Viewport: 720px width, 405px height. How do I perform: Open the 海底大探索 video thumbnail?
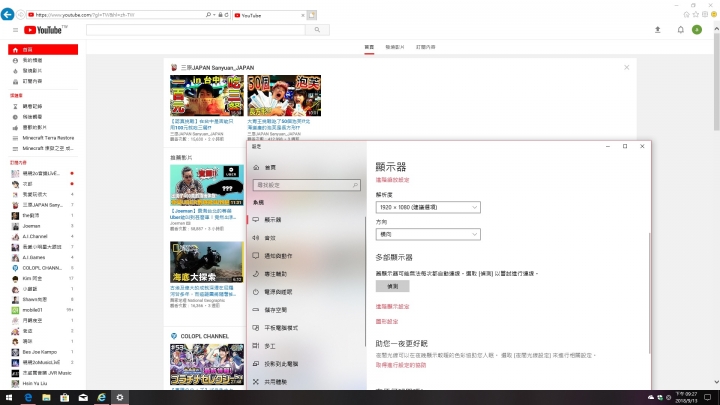[x=207, y=262]
